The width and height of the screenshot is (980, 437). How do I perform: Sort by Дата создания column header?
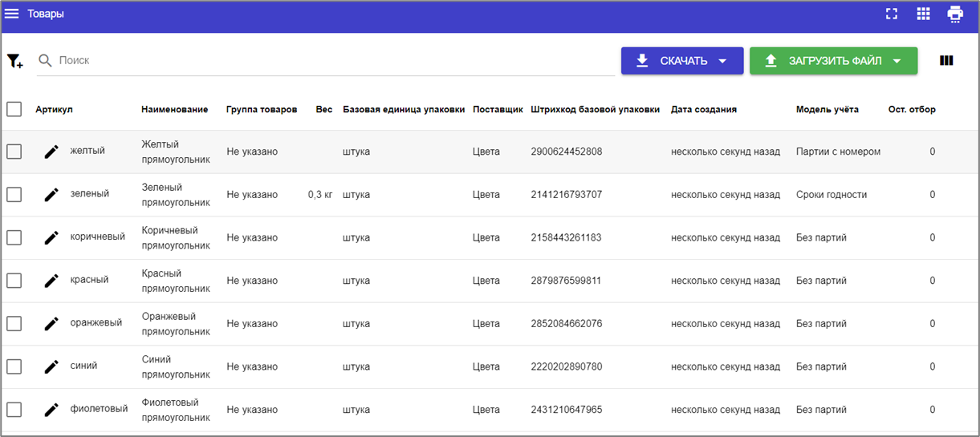704,110
